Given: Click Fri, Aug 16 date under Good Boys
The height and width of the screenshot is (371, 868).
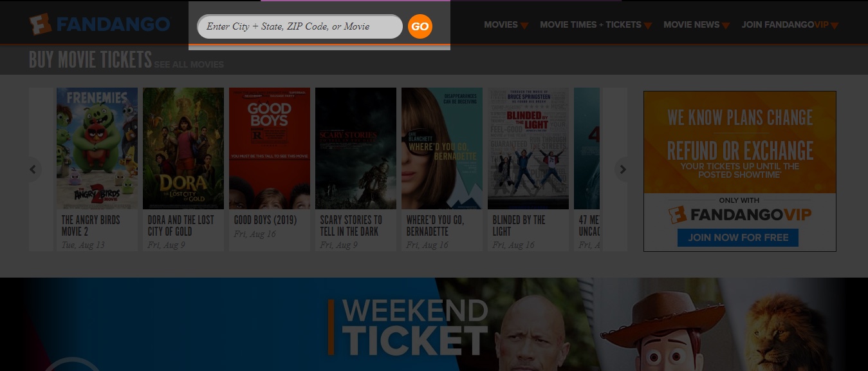Looking at the screenshot, I should point(255,234).
